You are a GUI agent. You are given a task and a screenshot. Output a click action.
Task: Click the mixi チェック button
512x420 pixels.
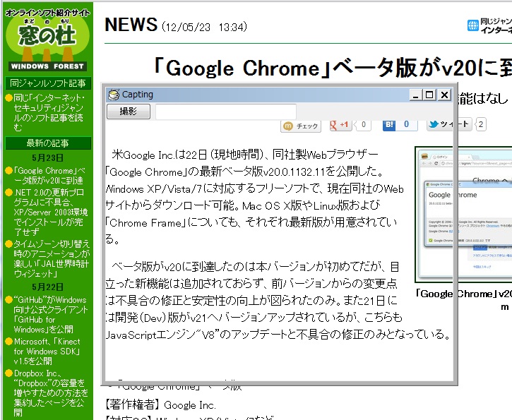[x=300, y=126]
